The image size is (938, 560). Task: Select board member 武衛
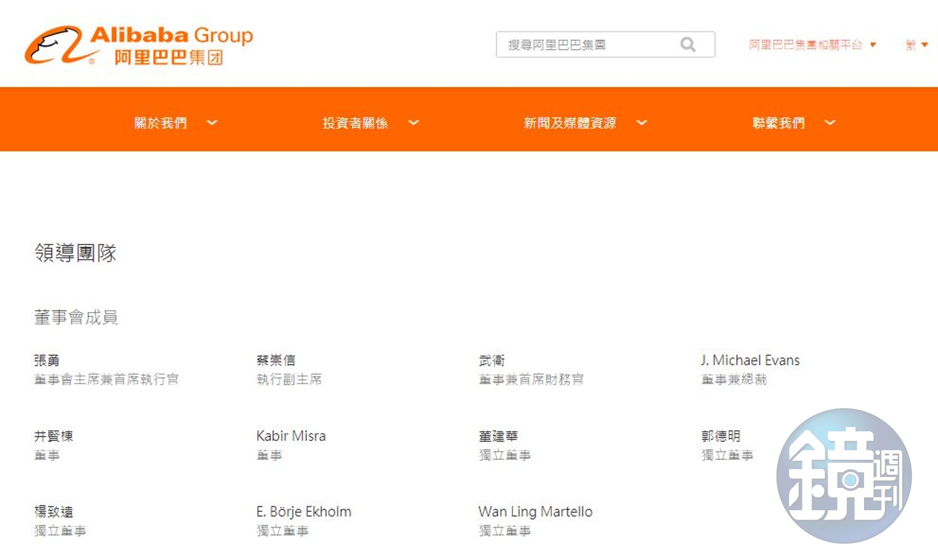click(492, 360)
